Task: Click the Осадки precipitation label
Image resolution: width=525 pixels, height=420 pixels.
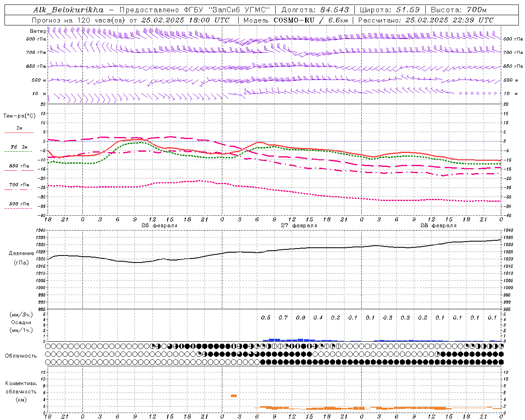Action: click(x=21, y=322)
